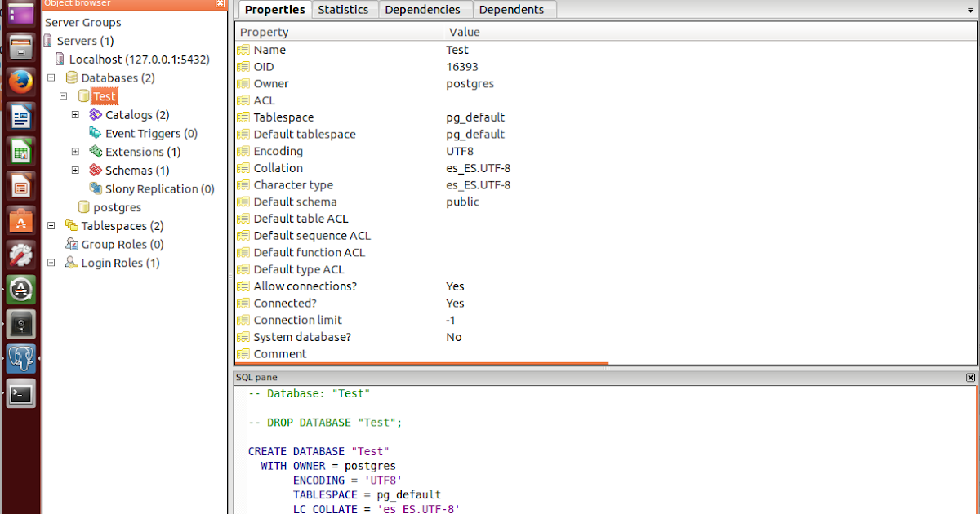Click the icon beside the ACL property
980x514 pixels.
[243, 100]
